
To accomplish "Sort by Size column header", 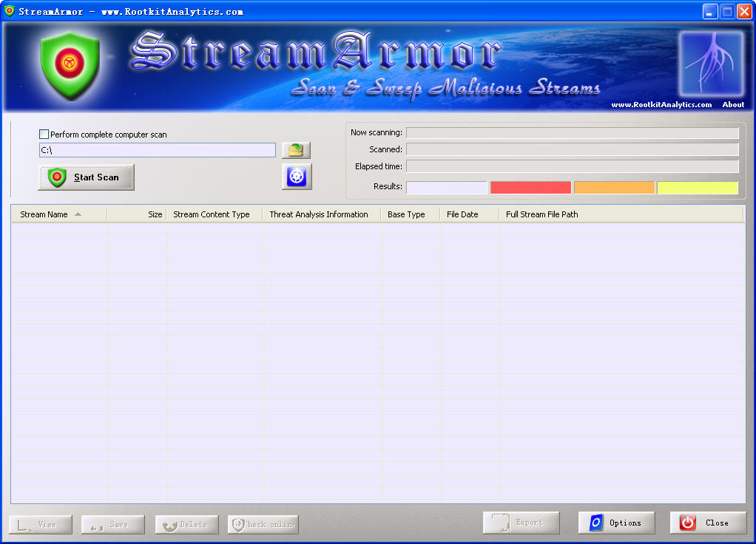I will [137, 214].
